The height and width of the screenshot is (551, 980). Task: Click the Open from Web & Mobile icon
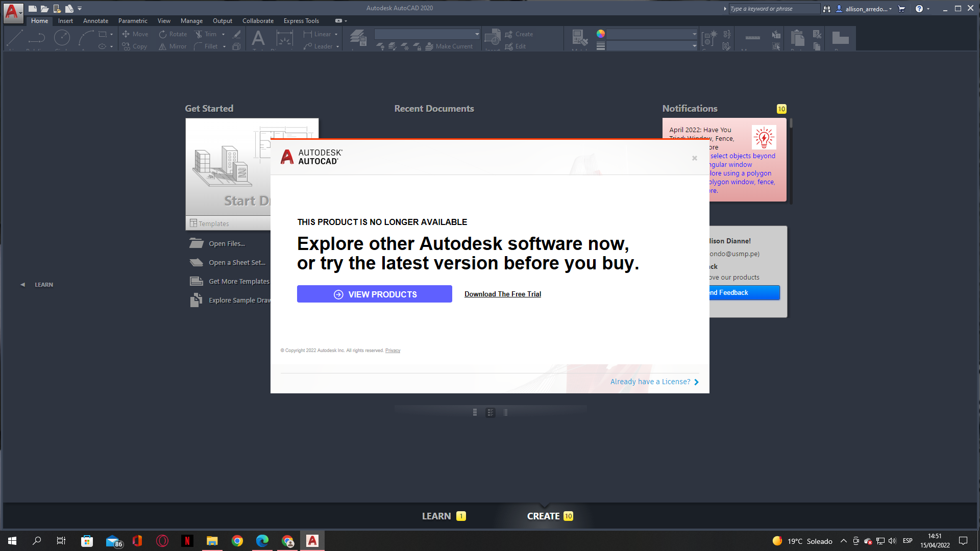57,9
